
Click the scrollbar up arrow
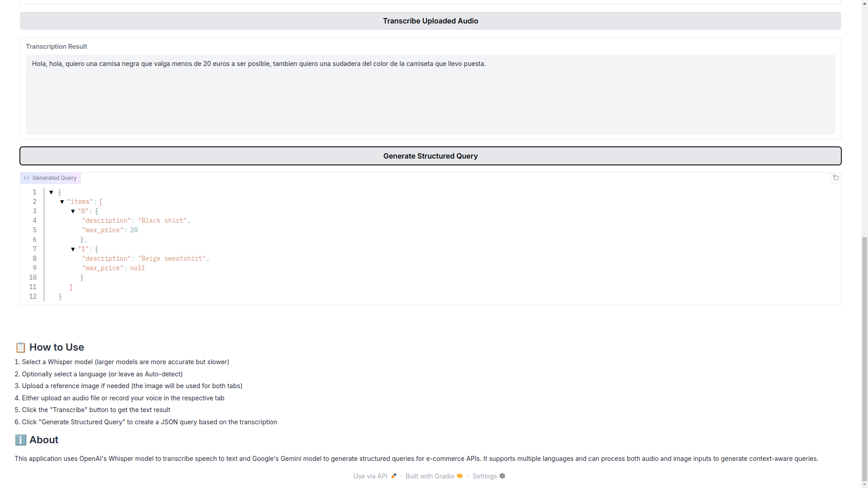click(x=864, y=3)
